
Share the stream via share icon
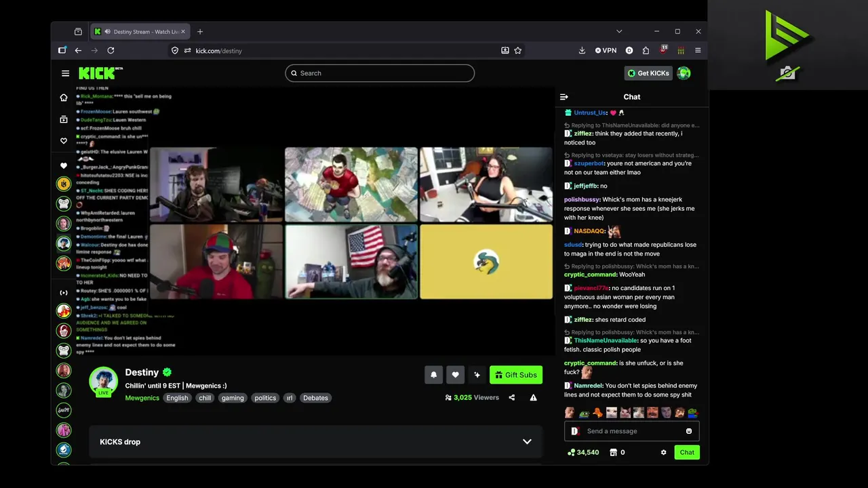(512, 398)
